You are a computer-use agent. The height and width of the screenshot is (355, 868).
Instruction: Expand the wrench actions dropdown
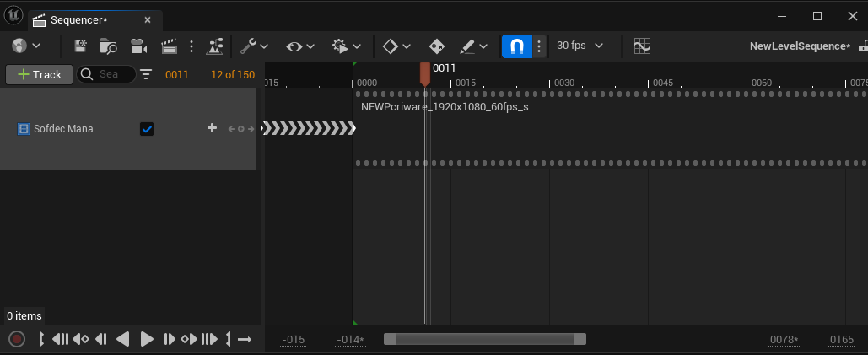(x=253, y=46)
